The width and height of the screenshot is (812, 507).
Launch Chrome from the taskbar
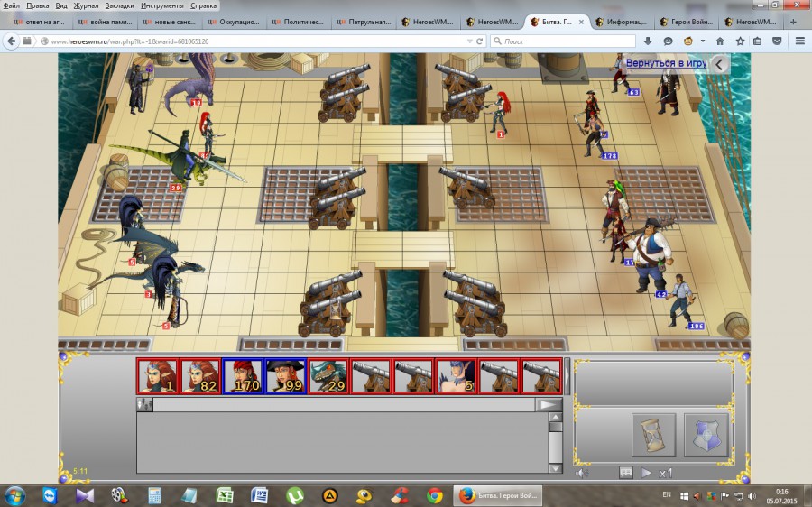pos(435,495)
